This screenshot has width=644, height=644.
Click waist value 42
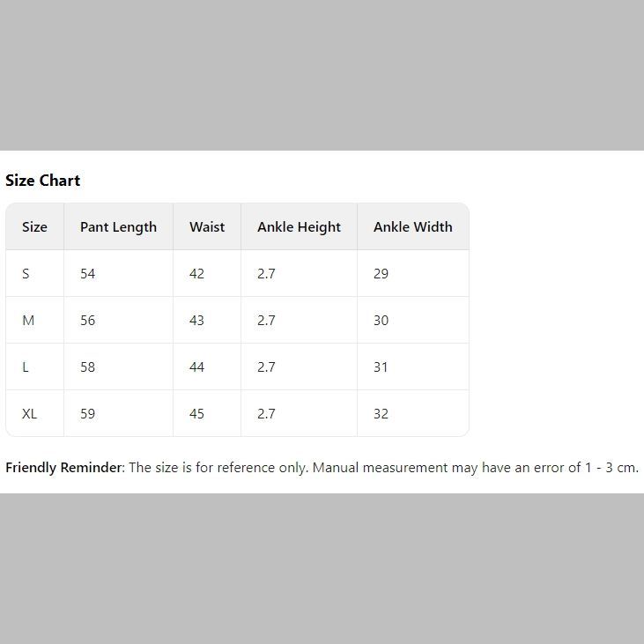point(196,274)
